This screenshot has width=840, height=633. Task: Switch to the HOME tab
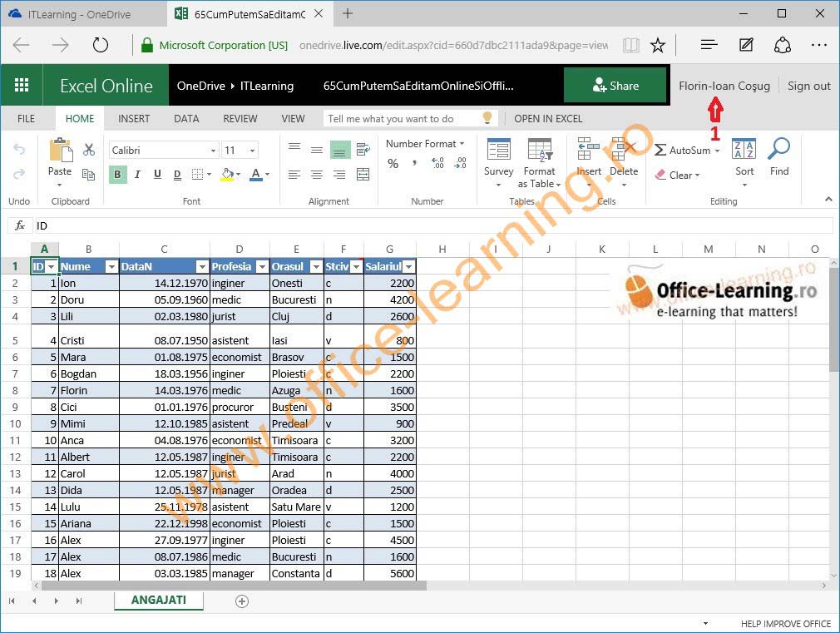tap(80, 118)
